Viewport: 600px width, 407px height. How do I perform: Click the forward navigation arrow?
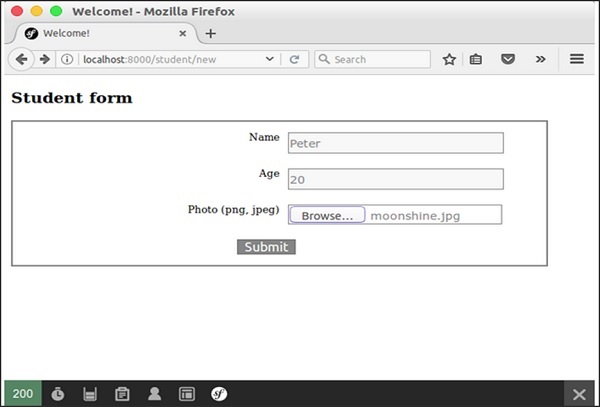tap(45, 59)
